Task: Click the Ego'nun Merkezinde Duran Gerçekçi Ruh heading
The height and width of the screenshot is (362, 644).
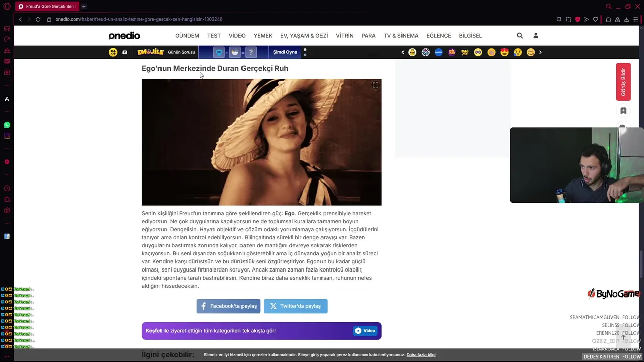Action: 215,68
